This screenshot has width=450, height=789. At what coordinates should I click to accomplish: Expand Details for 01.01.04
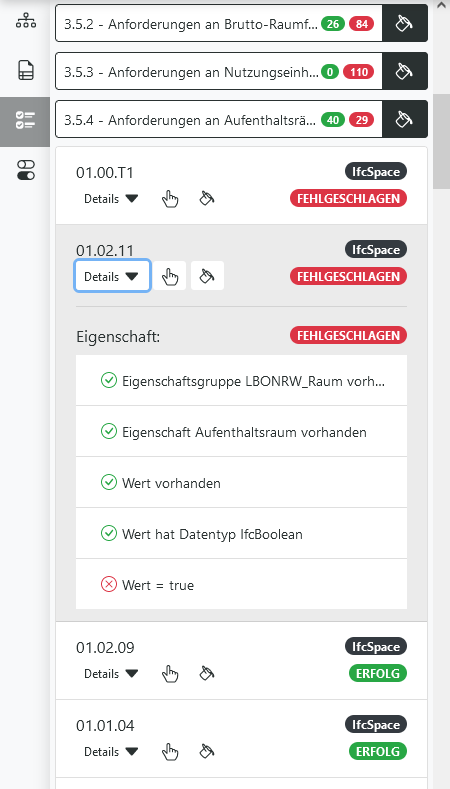[111, 751]
